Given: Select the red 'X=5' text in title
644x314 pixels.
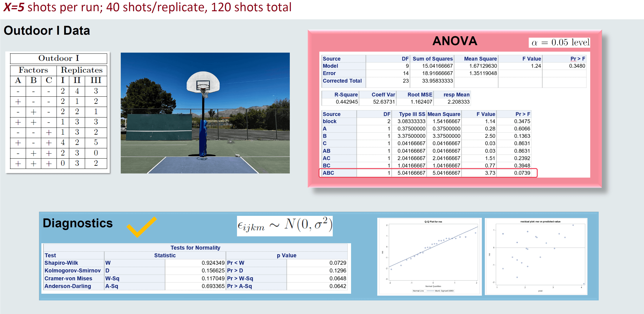Looking at the screenshot, I should pos(14,7).
